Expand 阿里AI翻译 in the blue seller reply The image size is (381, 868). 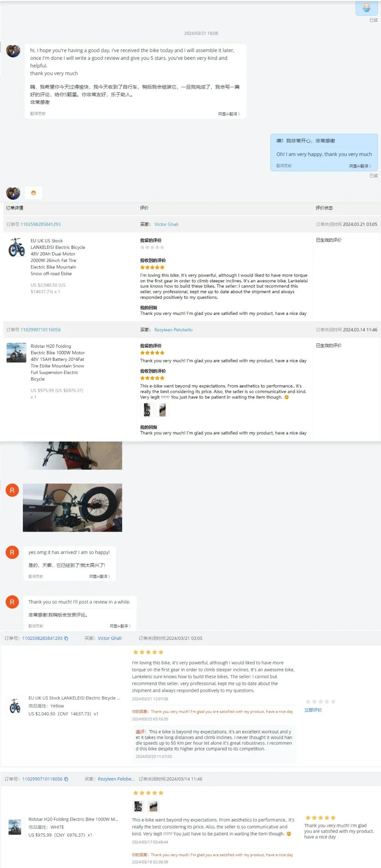click(360, 166)
